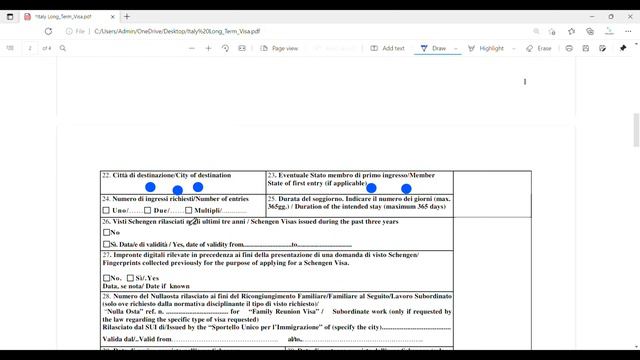Check the Si/Yes date of validity checkbox
Viewport: 640px width, 360px height.
(107, 244)
